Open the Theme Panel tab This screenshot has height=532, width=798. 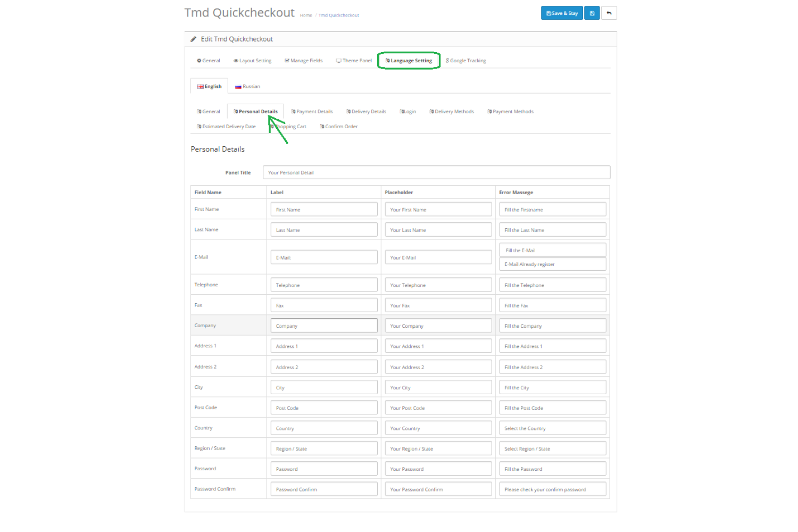coord(354,61)
